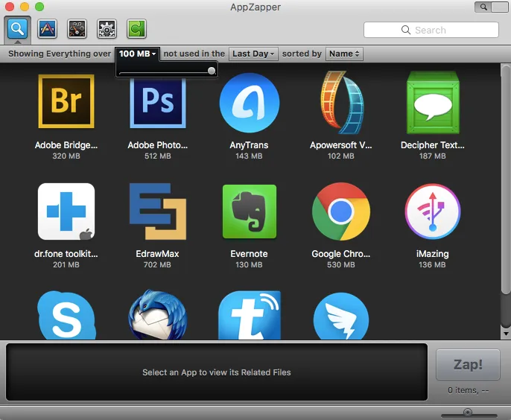The height and width of the screenshot is (420, 511).
Task: Click the "320 MB" size under Adobe Bridge
Action: 66,156
